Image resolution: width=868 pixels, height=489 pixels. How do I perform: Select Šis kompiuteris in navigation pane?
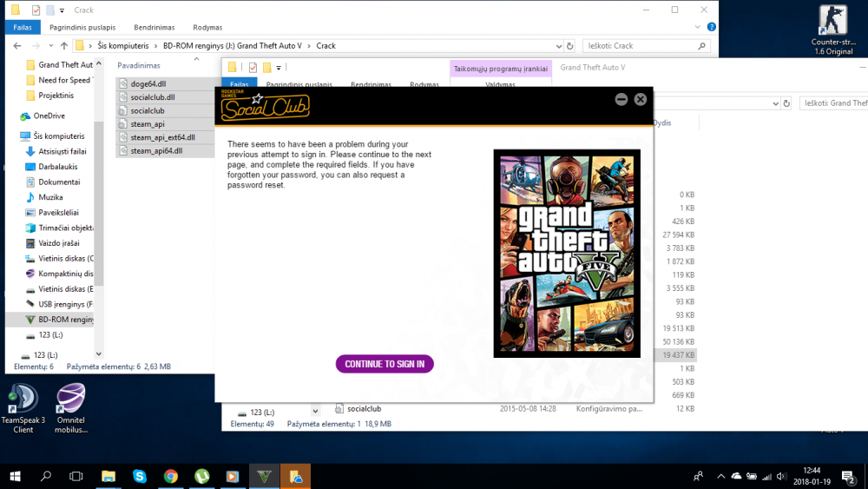pos(59,136)
